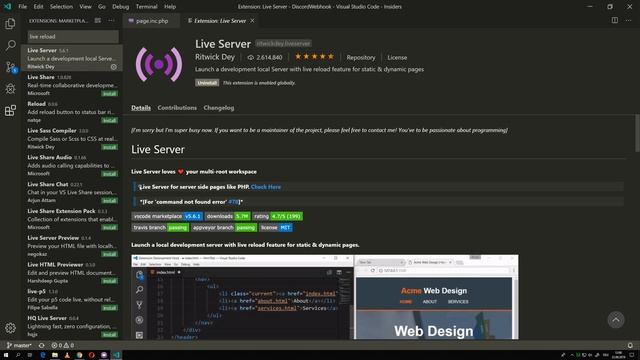Open File Explorer from the taskbar

point(55,355)
